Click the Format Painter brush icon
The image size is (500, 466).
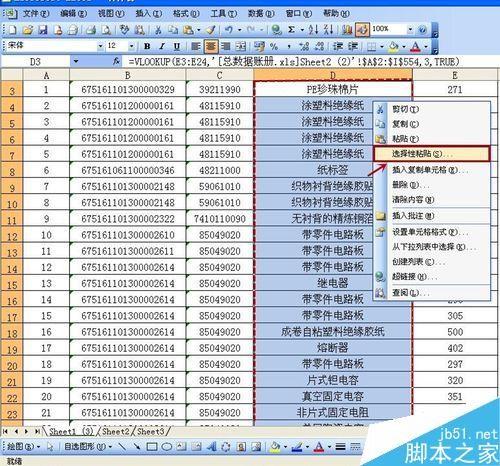tap(211, 30)
